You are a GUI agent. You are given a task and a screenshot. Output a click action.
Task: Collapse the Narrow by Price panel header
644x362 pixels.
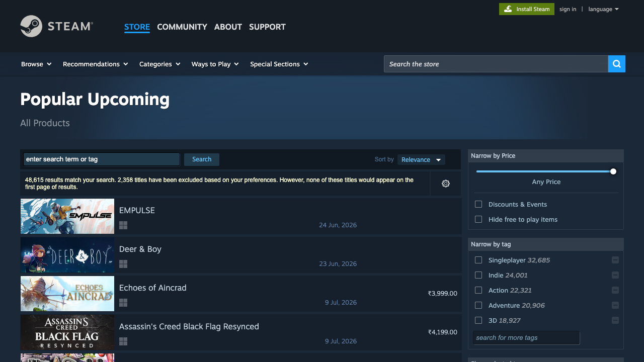point(546,156)
